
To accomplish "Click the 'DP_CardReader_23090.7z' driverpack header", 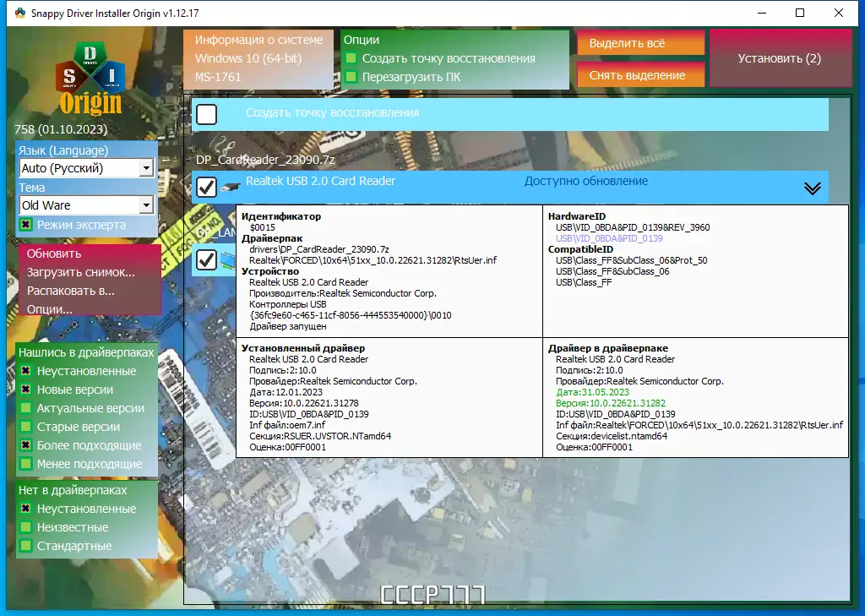I will (x=265, y=160).
